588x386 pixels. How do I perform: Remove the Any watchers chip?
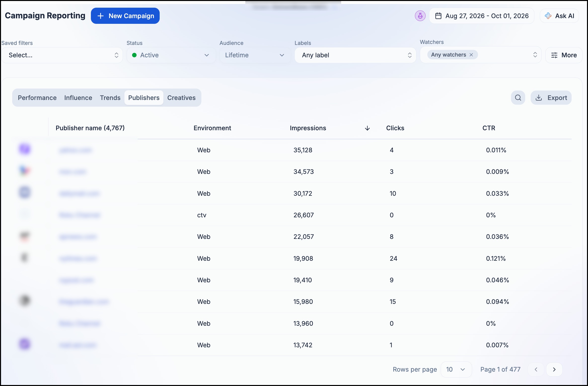click(471, 55)
